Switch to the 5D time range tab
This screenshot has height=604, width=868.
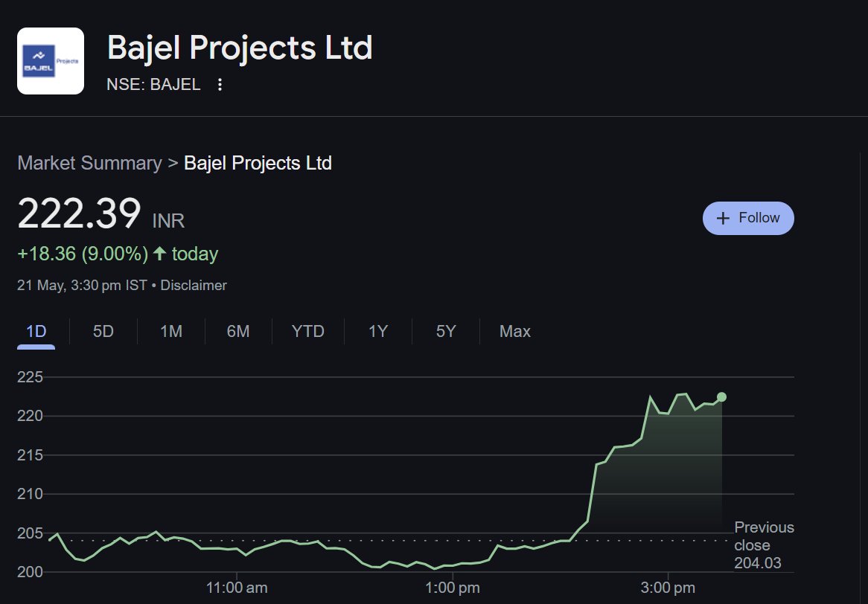(x=103, y=331)
